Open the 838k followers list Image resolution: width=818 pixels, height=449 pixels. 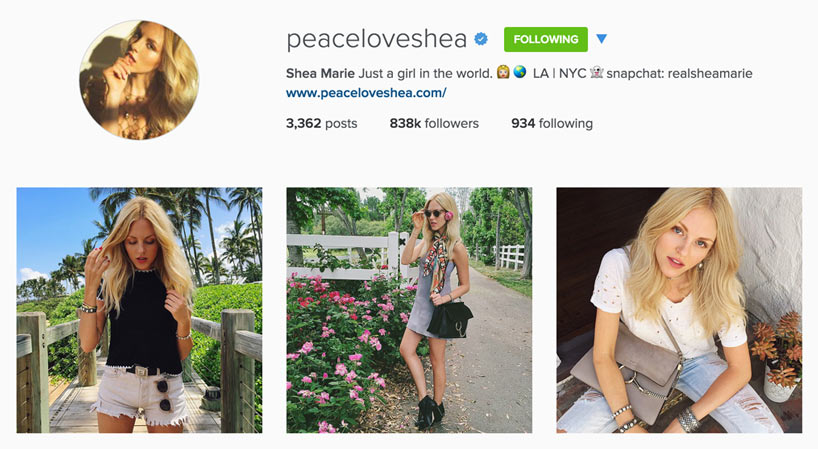[x=434, y=124]
